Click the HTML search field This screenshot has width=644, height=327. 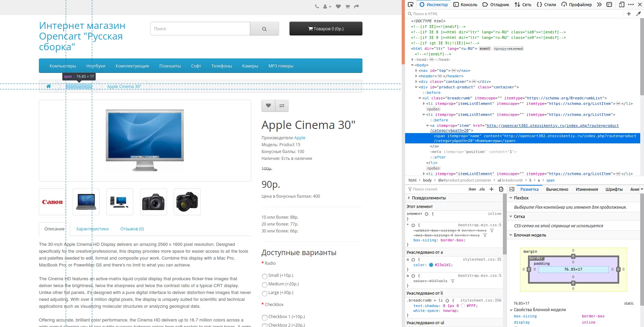pyautogui.click(x=515, y=14)
